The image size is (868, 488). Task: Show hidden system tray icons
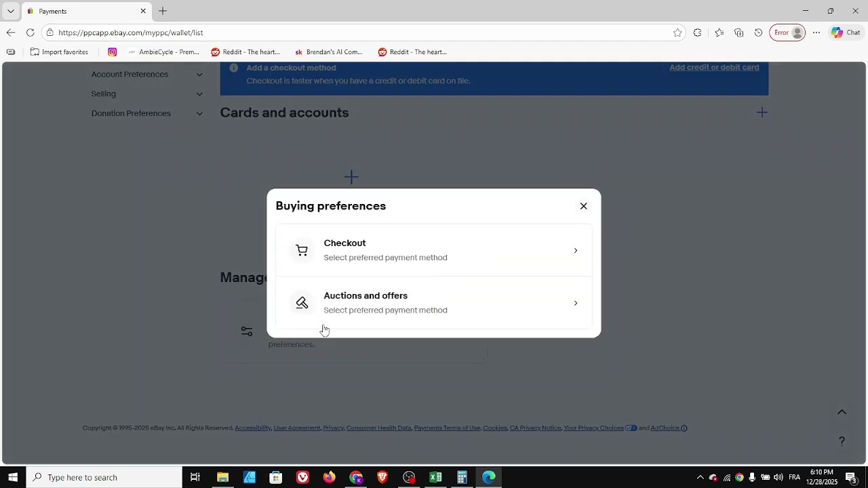point(701,477)
